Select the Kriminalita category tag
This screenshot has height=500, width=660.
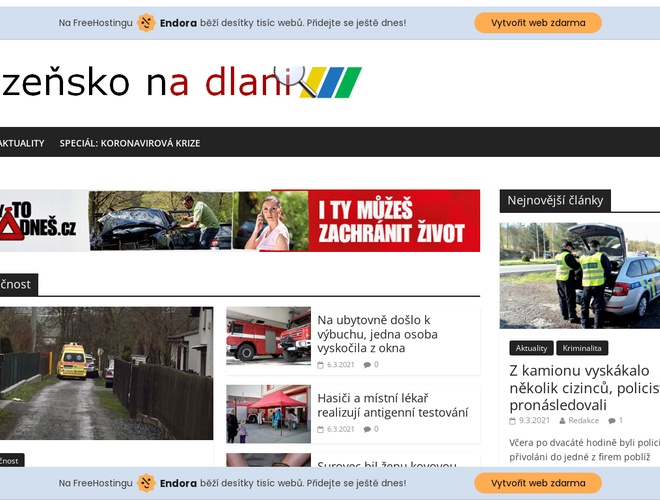tap(582, 348)
